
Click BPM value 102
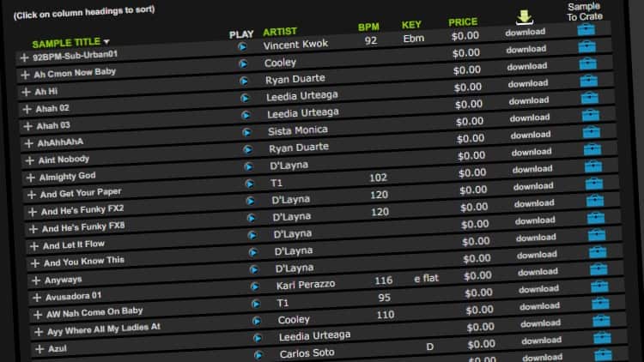coord(379,178)
